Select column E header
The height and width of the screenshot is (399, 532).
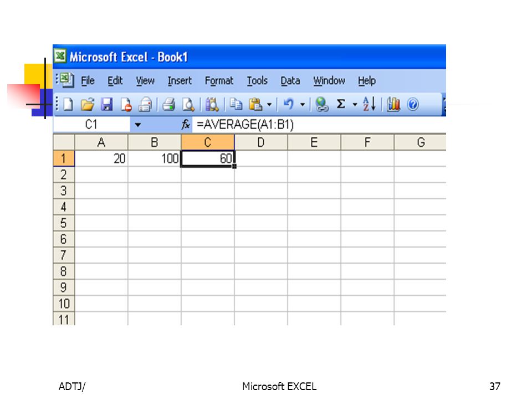(x=314, y=142)
